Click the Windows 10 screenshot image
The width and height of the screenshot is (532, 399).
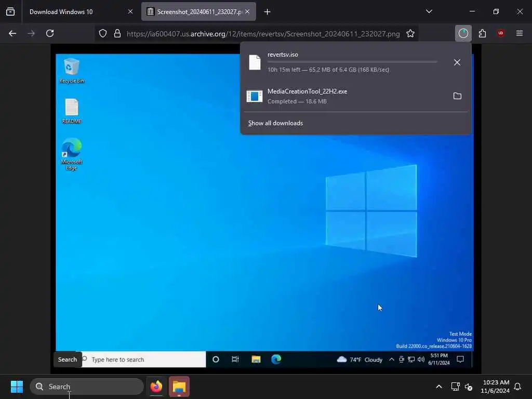click(265, 209)
